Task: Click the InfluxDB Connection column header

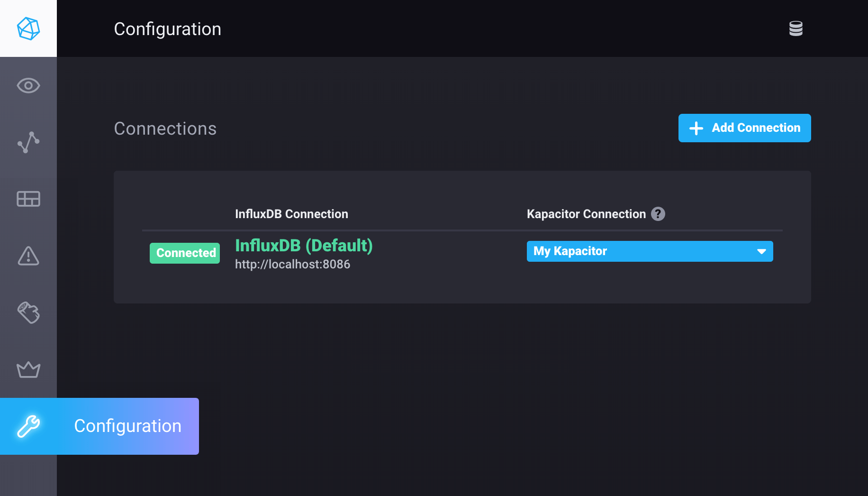Action: click(291, 214)
